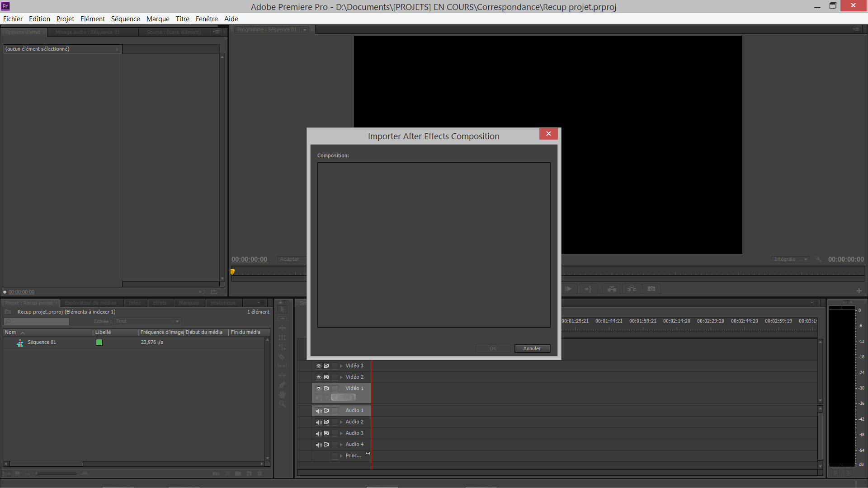Open the Entrée Tout dropdown
Image resolution: width=868 pixels, height=488 pixels.
coord(147,321)
